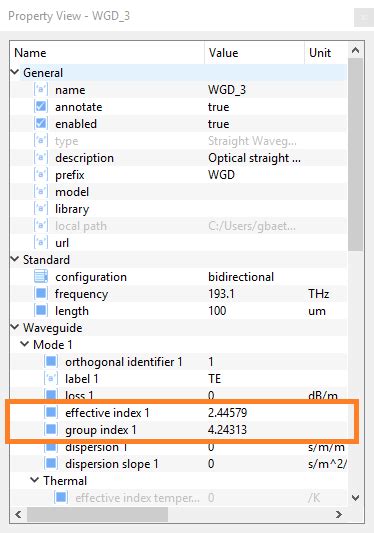The height and width of the screenshot is (533, 374).
Task: Click the Unit column header
Action: point(326,53)
